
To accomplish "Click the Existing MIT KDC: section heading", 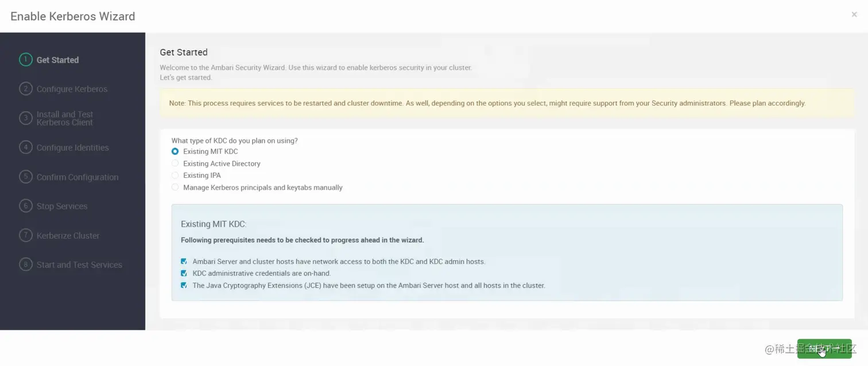I will 214,224.
